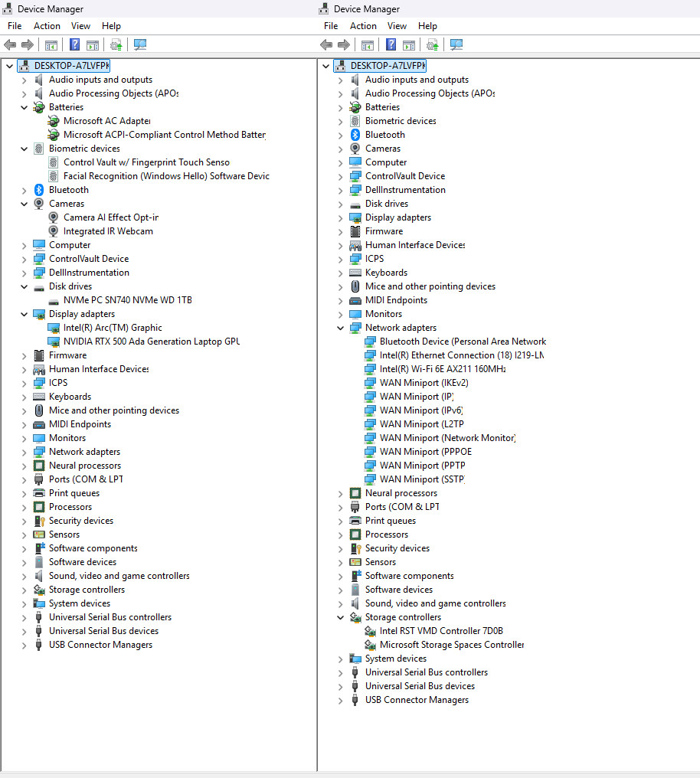The height and width of the screenshot is (778, 700).
Task: Select Sound, video and game controllers, left window
Action: (119, 576)
